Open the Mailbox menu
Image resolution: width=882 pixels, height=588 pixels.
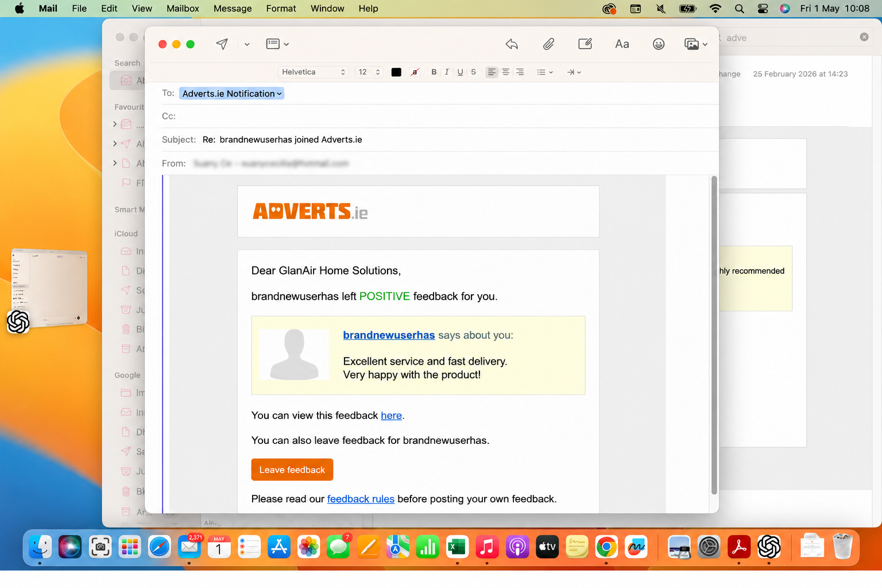point(183,9)
